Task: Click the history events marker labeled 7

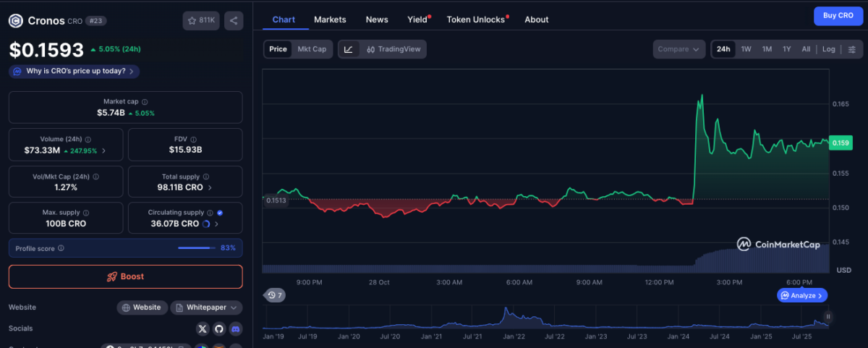Action: [275, 295]
